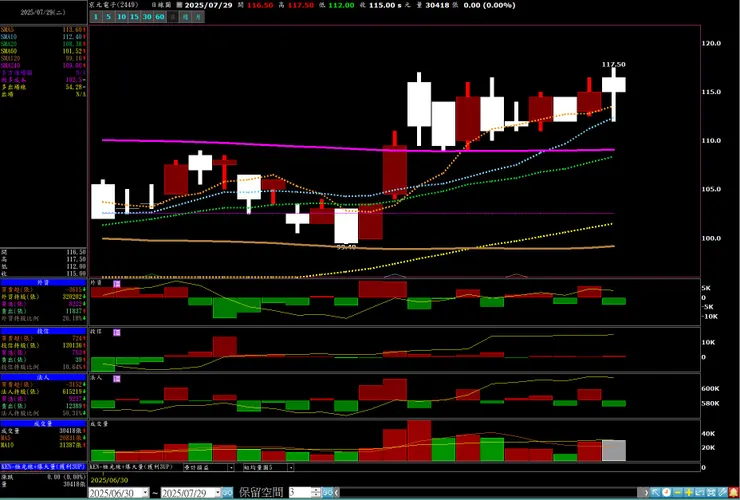Select the 60-minute timeframe button
This screenshot has height=500, width=740.
(160, 17)
